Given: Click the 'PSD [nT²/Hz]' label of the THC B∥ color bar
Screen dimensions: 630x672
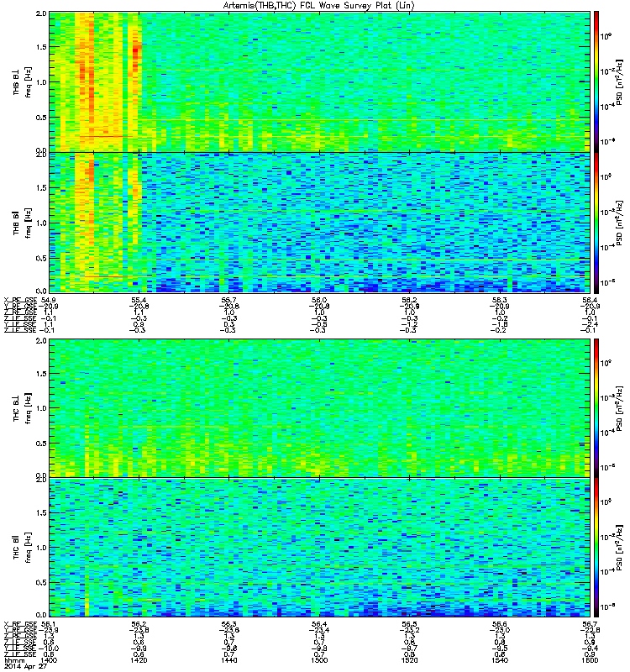Looking at the screenshot, I should [620, 548].
